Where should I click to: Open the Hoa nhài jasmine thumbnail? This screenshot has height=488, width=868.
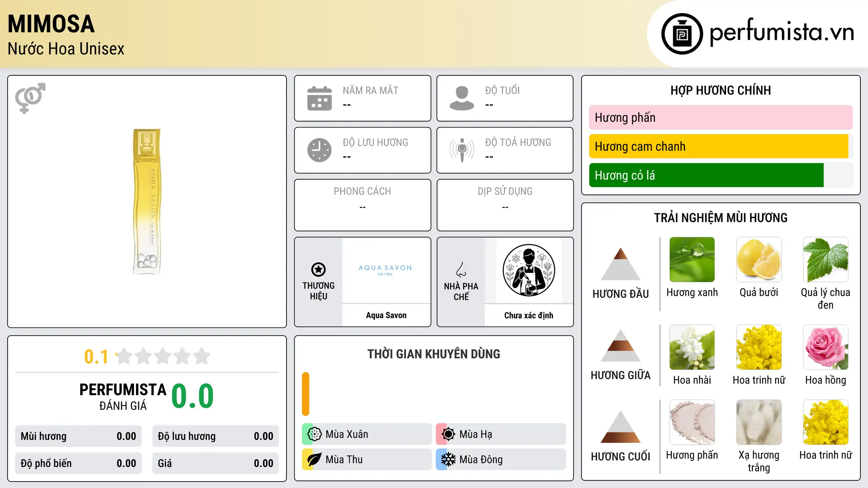[692, 347]
